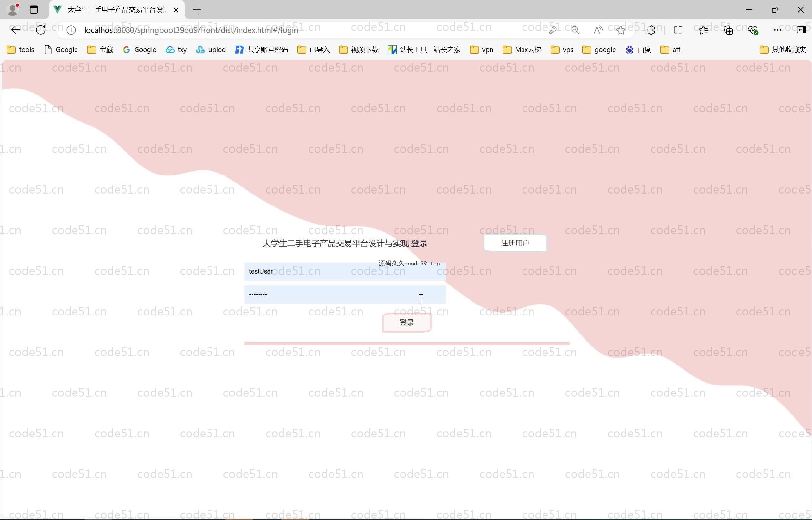Open the 共享账号密码 bookmark
This screenshot has height=520, width=812.
261,50
